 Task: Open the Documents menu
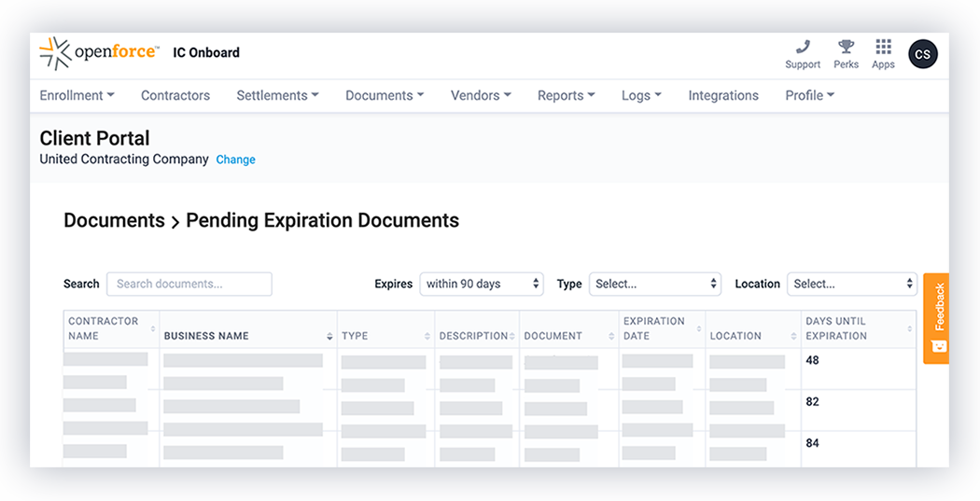385,95
